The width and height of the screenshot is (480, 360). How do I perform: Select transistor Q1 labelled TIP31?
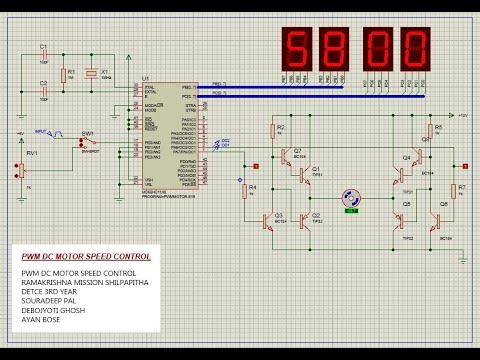click(x=305, y=175)
